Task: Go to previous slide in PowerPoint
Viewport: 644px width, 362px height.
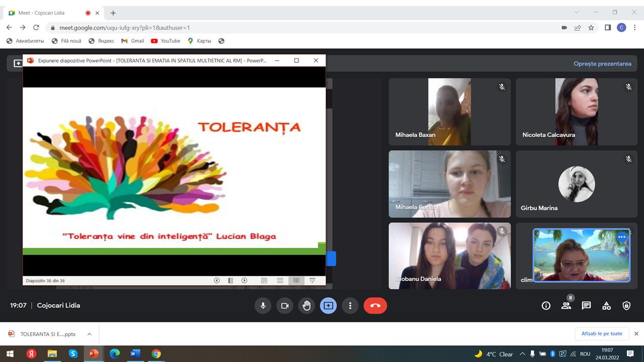Action: [x=217, y=281]
